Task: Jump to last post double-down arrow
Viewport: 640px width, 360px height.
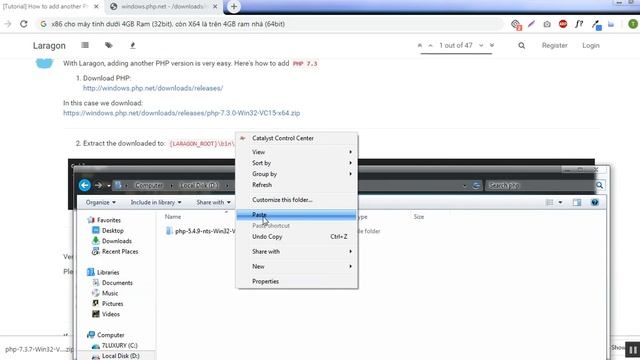Action: [x=492, y=45]
